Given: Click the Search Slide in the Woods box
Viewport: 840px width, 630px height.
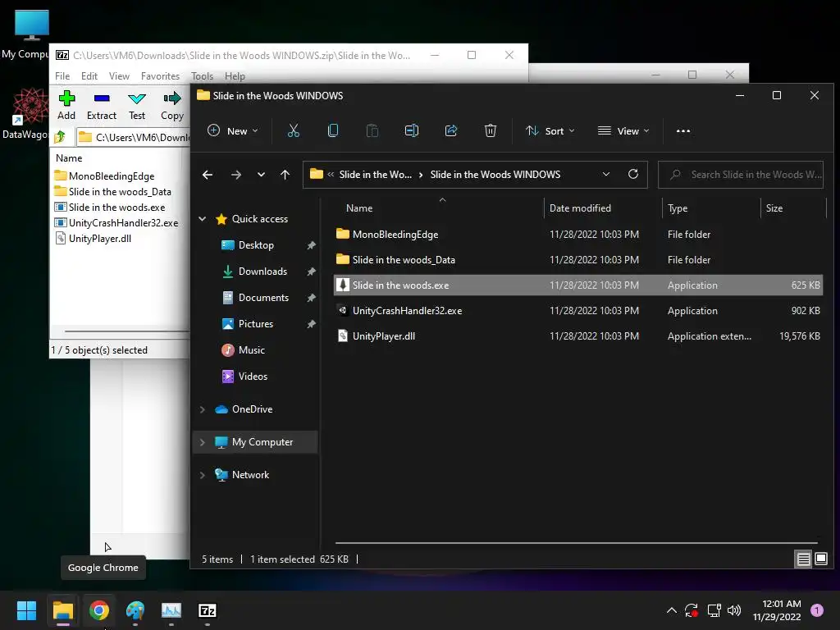Looking at the screenshot, I should click(x=741, y=175).
